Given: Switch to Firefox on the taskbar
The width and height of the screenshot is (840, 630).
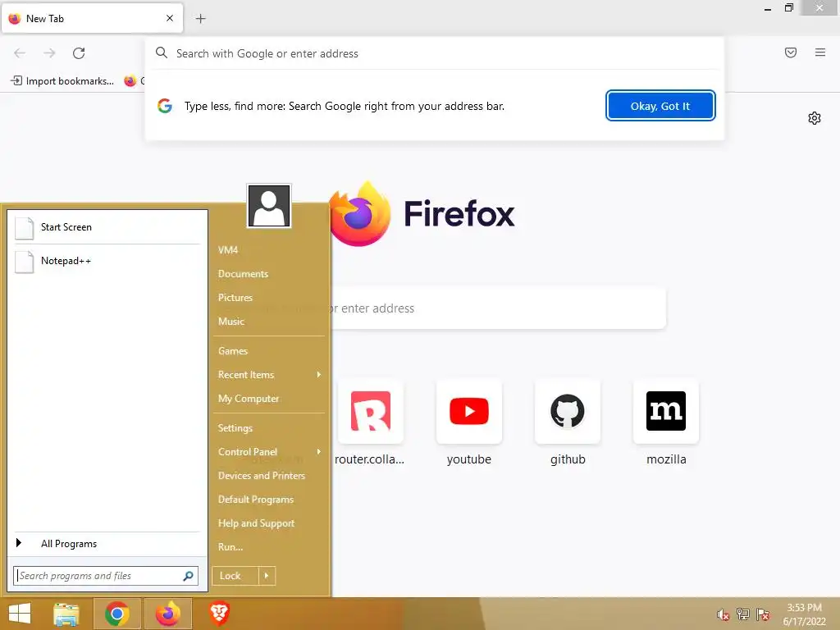Looking at the screenshot, I should 167,614.
